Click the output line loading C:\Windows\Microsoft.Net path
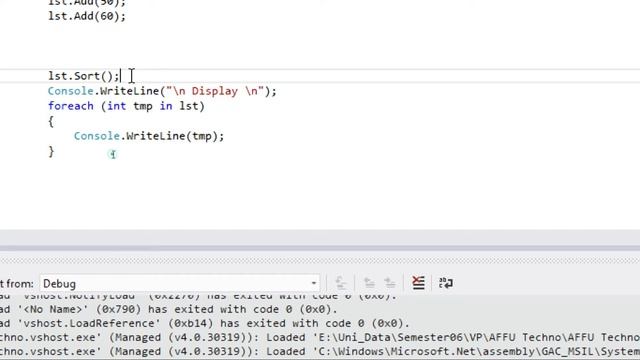The image size is (640, 360). [320, 351]
